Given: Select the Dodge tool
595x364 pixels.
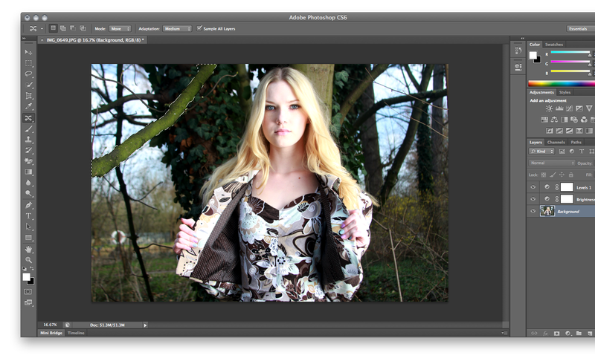Looking at the screenshot, I should pyautogui.click(x=28, y=193).
